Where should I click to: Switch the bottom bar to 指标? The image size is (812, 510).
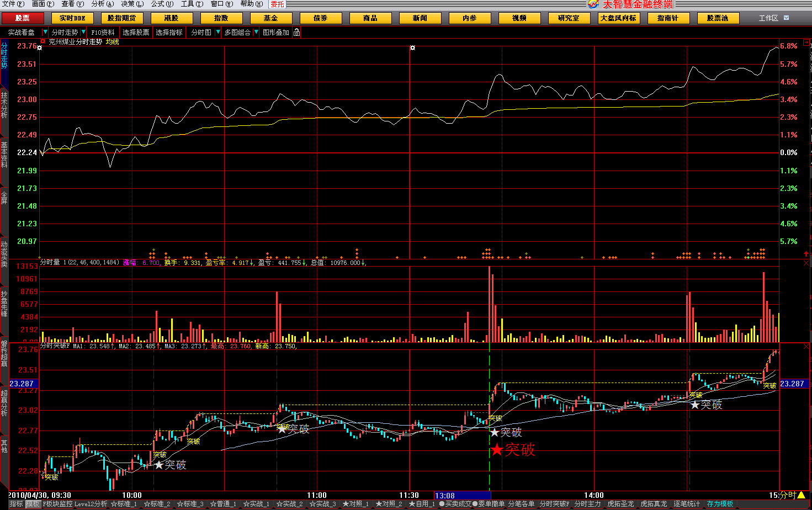click(16, 504)
